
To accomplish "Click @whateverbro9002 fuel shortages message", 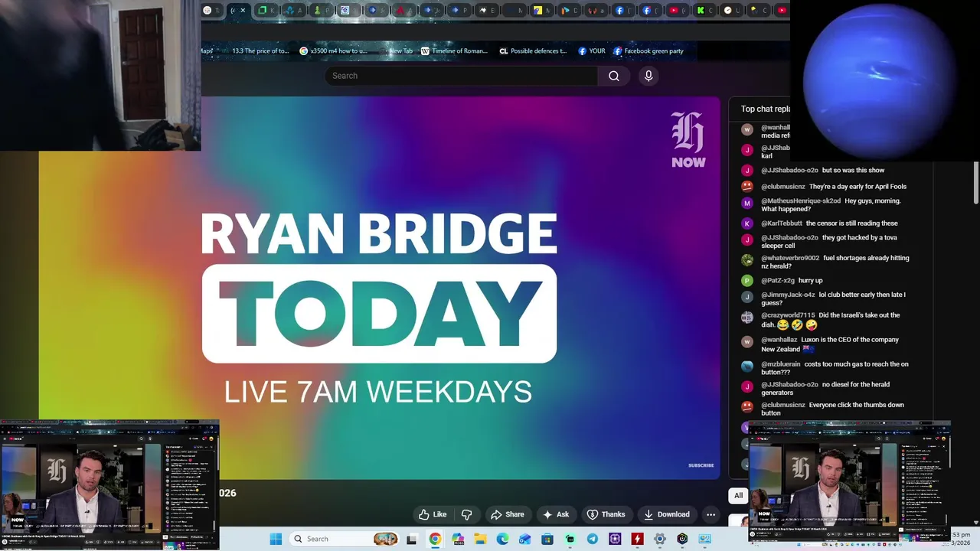I will [825, 262].
